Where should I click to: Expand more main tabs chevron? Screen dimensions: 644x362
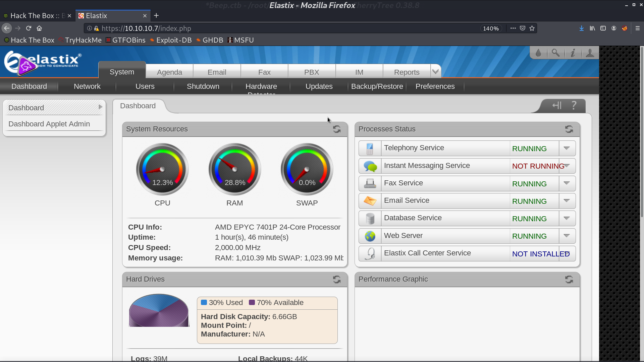(435, 71)
